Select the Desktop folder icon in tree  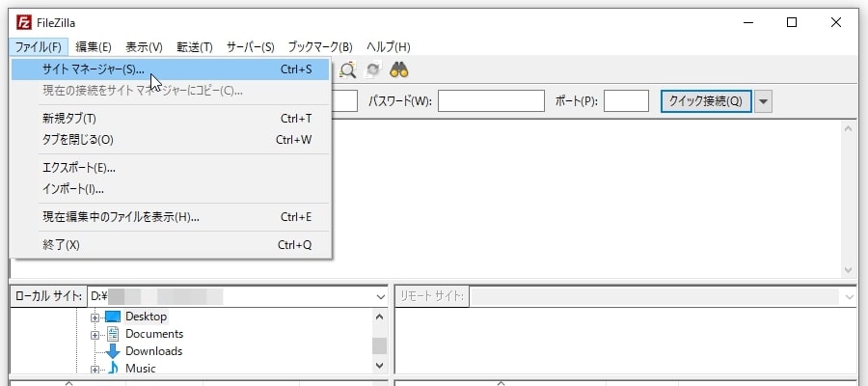point(113,317)
